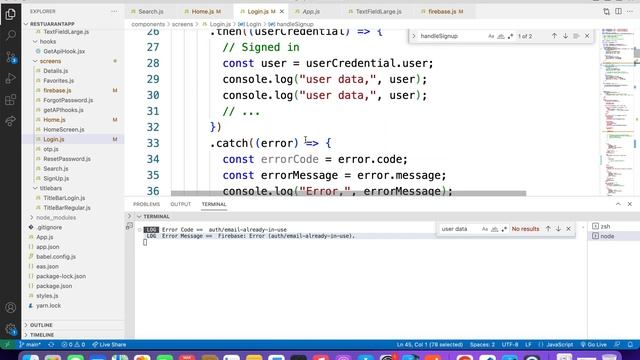Open the Explorer view in activity bar
The width and height of the screenshot is (640, 360).
coord(11,14)
